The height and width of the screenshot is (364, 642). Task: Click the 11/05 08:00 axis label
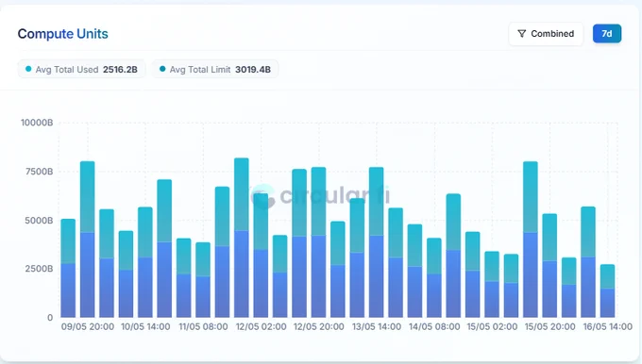point(203,327)
